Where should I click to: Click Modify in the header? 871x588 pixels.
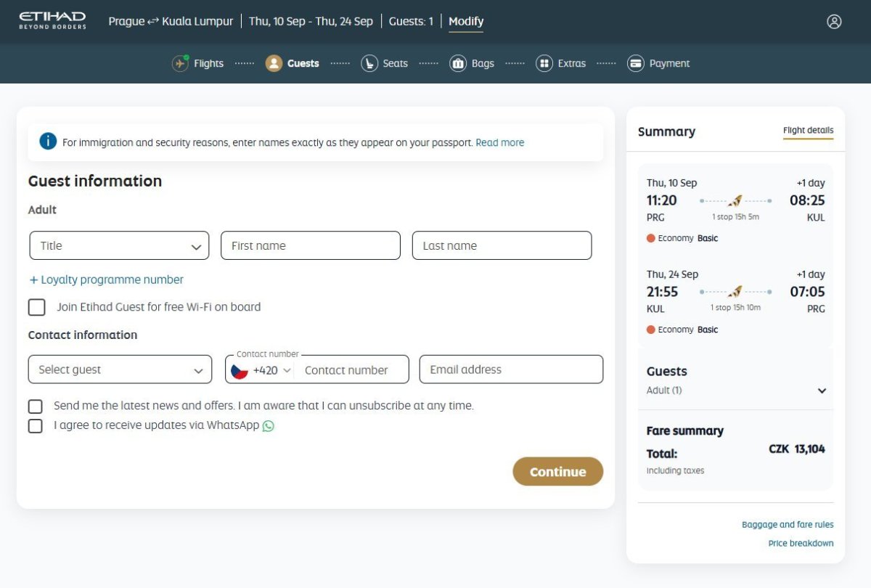click(x=466, y=22)
